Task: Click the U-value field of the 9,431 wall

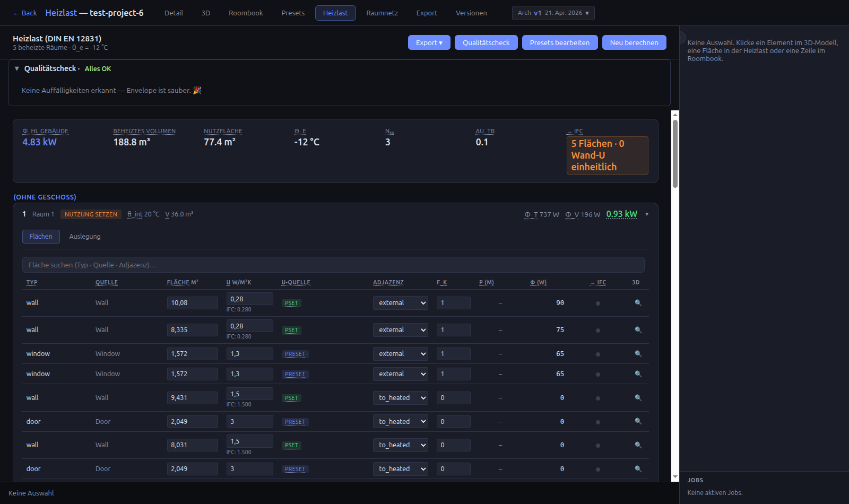Action: (249, 394)
